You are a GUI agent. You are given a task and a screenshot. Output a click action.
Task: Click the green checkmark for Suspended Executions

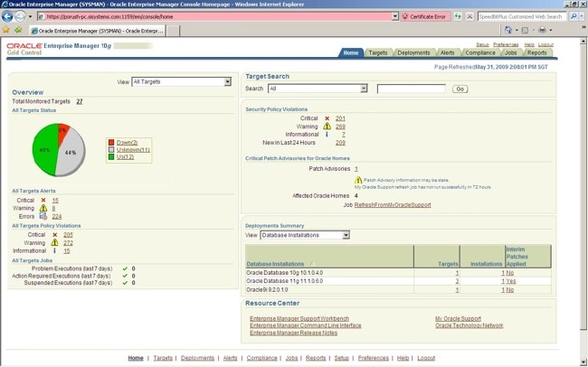(125, 283)
